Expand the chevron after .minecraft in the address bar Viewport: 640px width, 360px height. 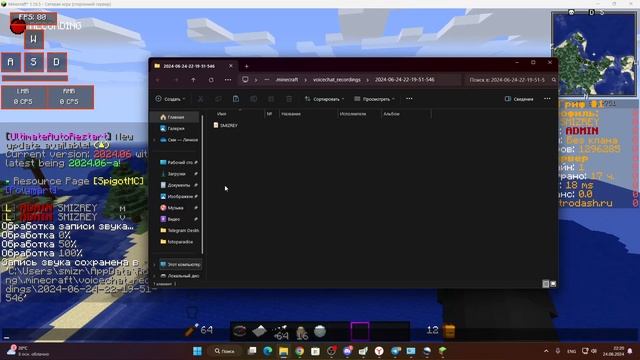click(x=305, y=80)
